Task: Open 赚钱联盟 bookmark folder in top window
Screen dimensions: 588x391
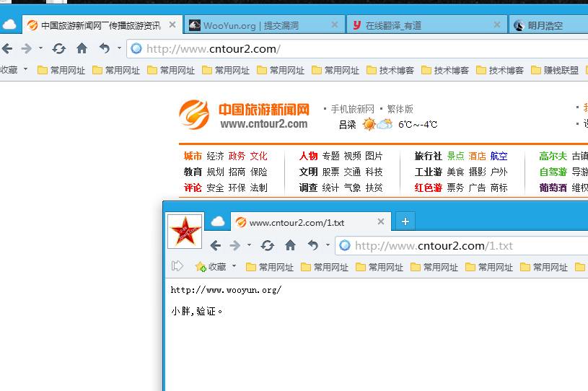Action: coord(555,70)
